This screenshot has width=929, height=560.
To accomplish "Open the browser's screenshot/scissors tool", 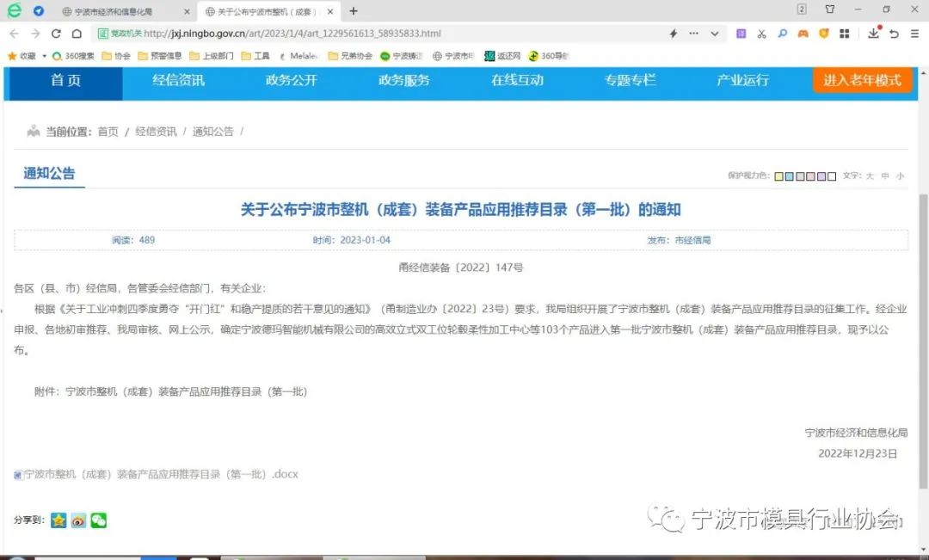I will [x=760, y=33].
